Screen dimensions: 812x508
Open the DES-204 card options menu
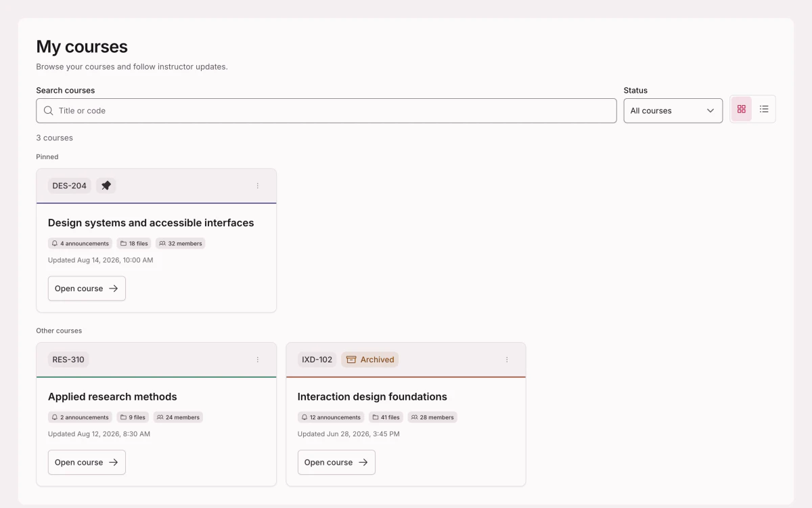tap(258, 186)
